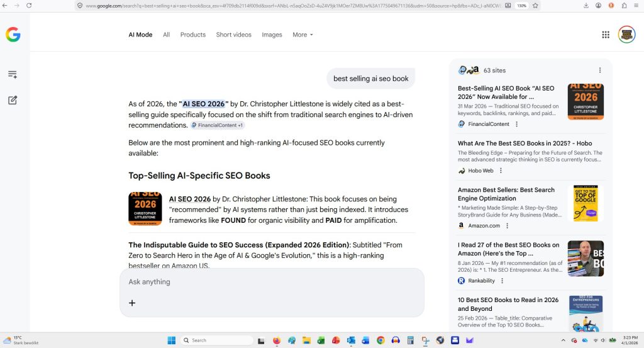Switch to the All results tab
Screen dimensions: 644x348
pyautogui.click(x=166, y=35)
